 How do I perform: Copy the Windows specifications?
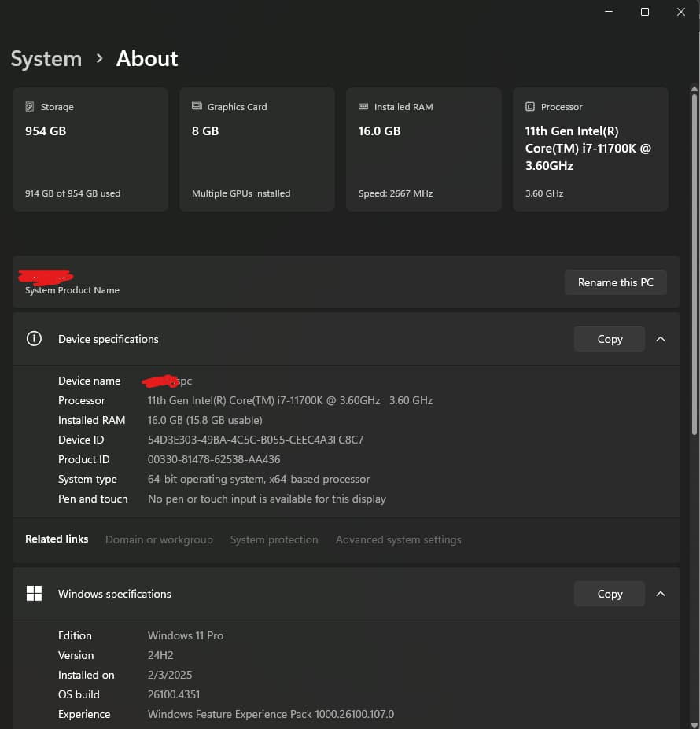point(610,594)
